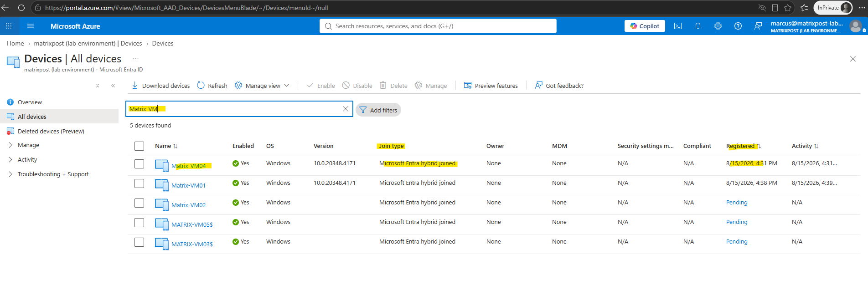Check the Matrix-VM02 row checkbox
868x290 pixels.
pyautogui.click(x=139, y=203)
